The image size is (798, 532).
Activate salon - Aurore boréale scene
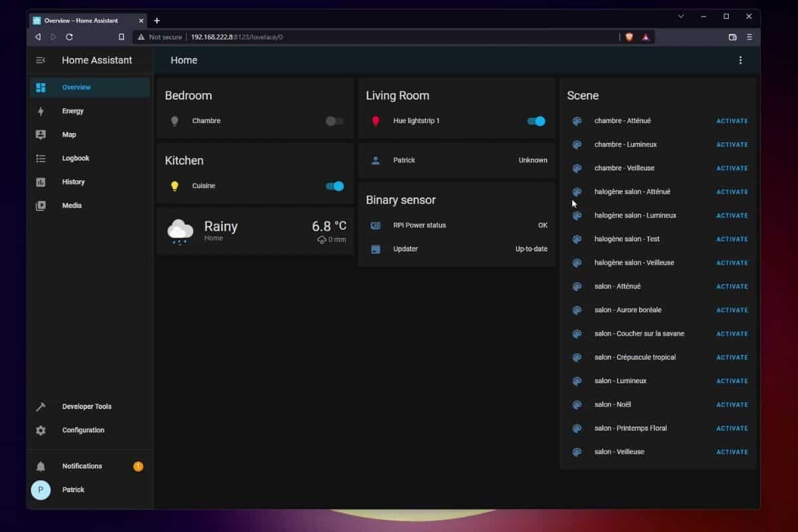pyautogui.click(x=732, y=310)
